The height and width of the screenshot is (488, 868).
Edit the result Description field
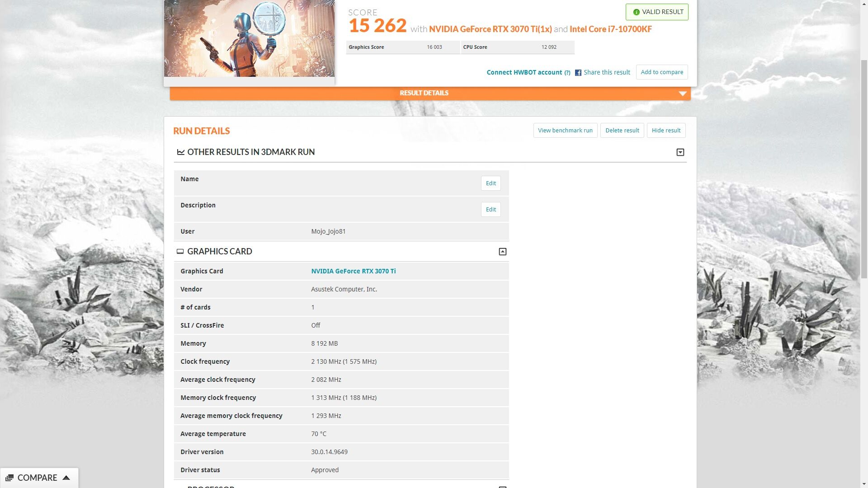point(491,210)
